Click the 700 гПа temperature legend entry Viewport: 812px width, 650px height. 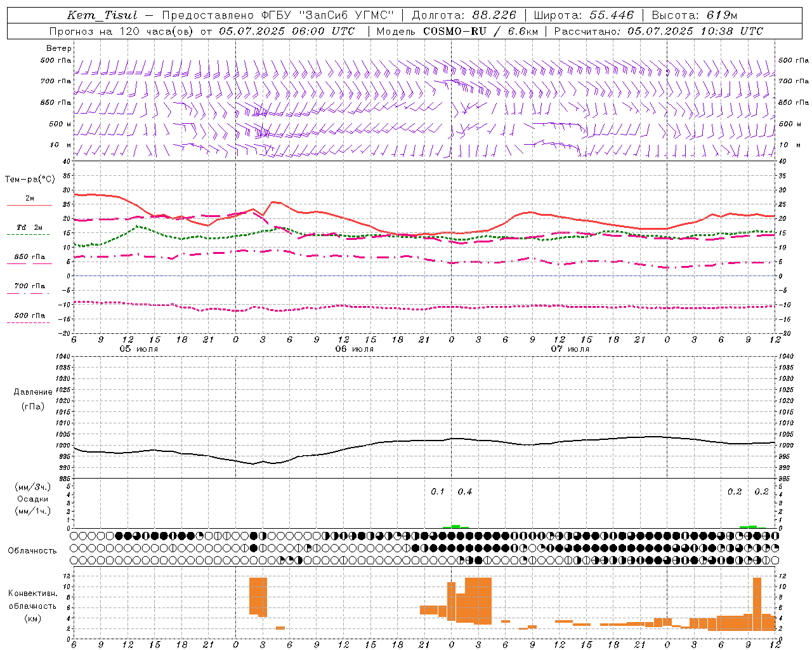[x=30, y=286]
